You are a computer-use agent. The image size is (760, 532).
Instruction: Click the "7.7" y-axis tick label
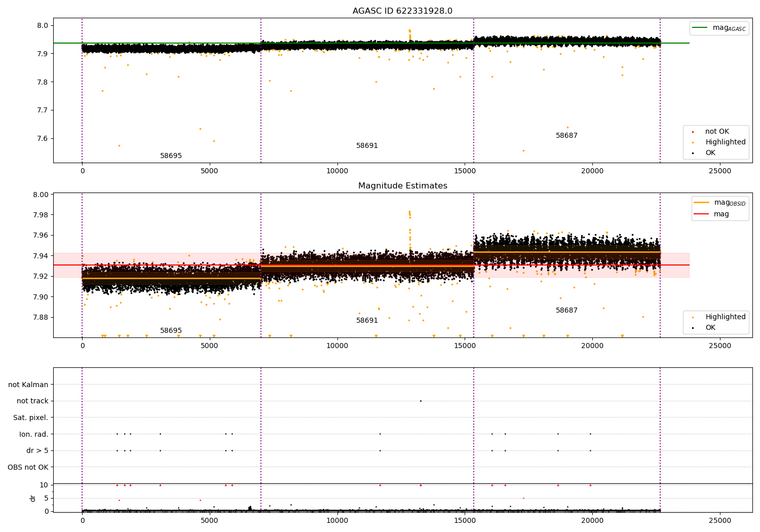(42, 110)
